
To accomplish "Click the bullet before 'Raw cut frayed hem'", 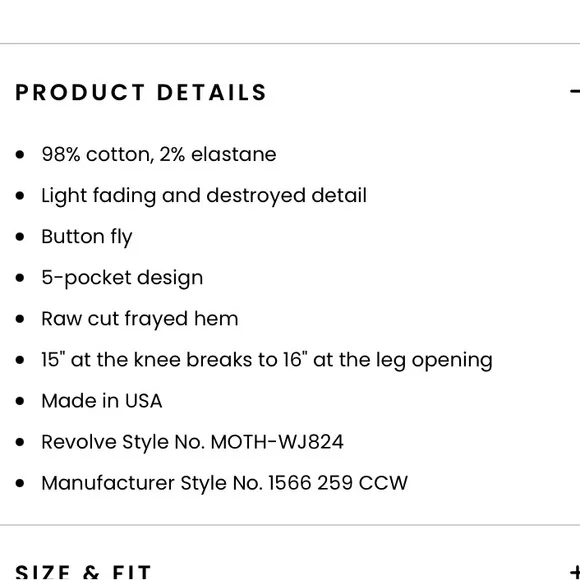I will (20, 319).
